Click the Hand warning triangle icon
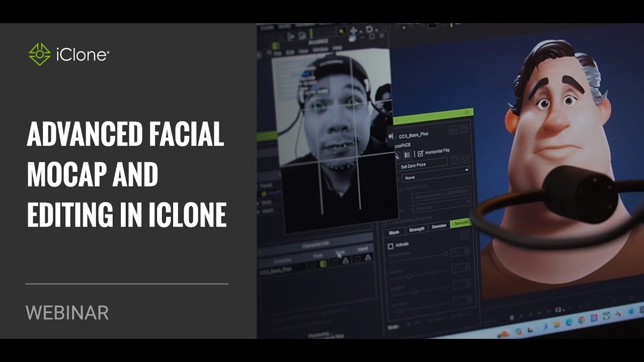Image resolution: width=644 pixels, height=362 pixels. point(368,257)
